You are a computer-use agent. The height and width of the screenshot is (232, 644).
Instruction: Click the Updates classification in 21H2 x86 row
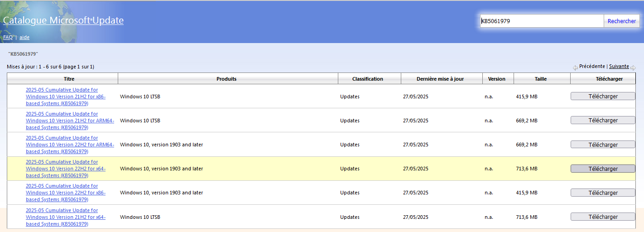click(x=350, y=97)
